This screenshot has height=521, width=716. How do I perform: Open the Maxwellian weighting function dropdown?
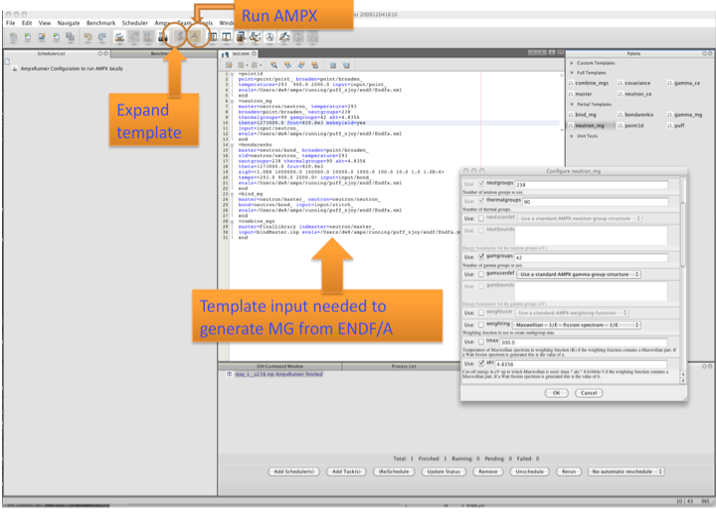coord(576,325)
